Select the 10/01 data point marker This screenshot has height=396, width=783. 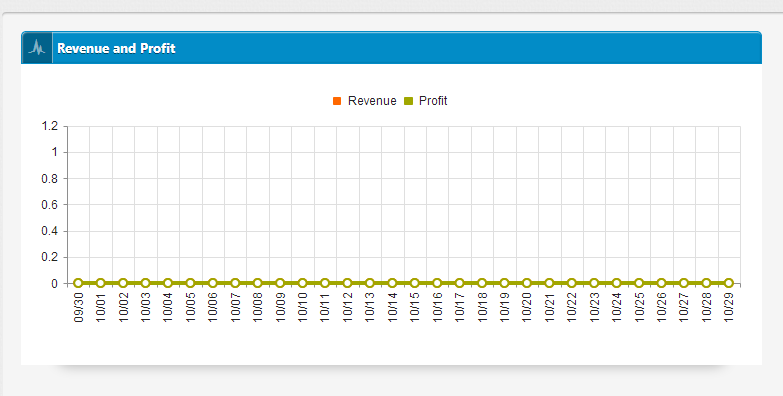click(x=100, y=283)
